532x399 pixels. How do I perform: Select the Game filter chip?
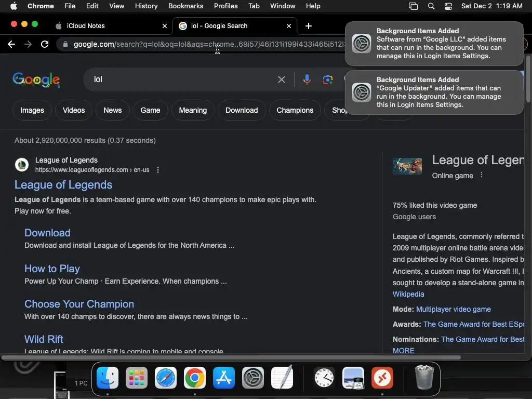(x=150, y=110)
